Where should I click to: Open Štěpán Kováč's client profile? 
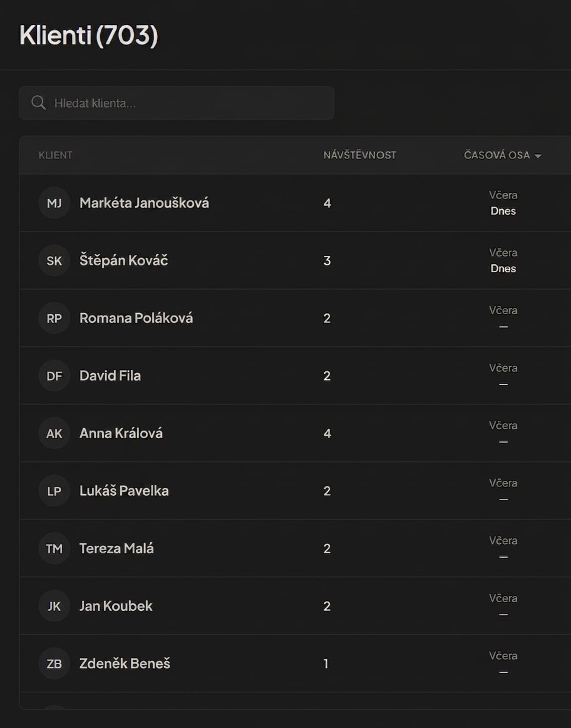click(123, 260)
